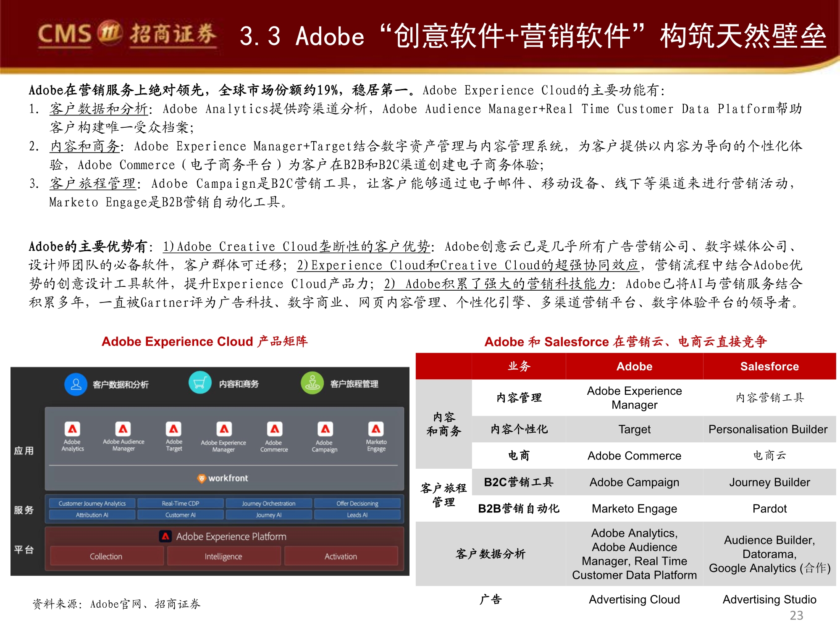Select the Salesforce column header
840x630 pixels.
pyautogui.click(x=769, y=366)
